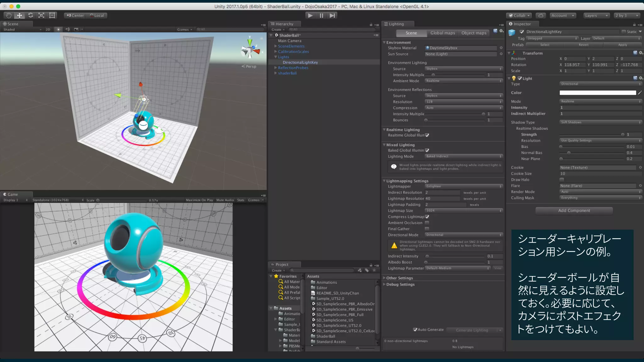Disable Realtime Global Illumination checkbox
644x362 pixels.
pyautogui.click(x=427, y=135)
